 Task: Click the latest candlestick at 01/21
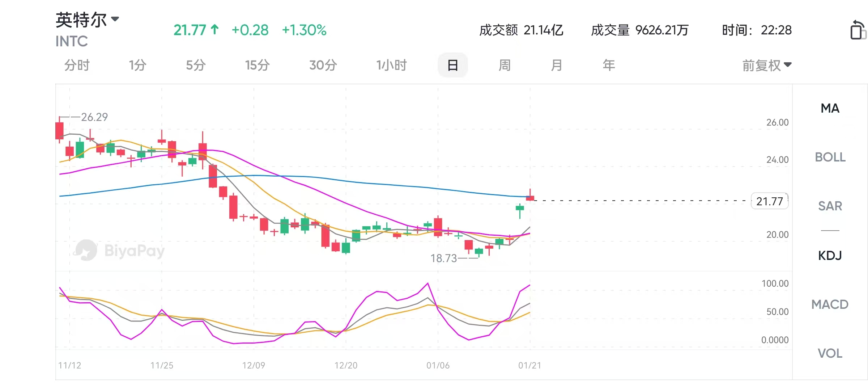tap(530, 197)
